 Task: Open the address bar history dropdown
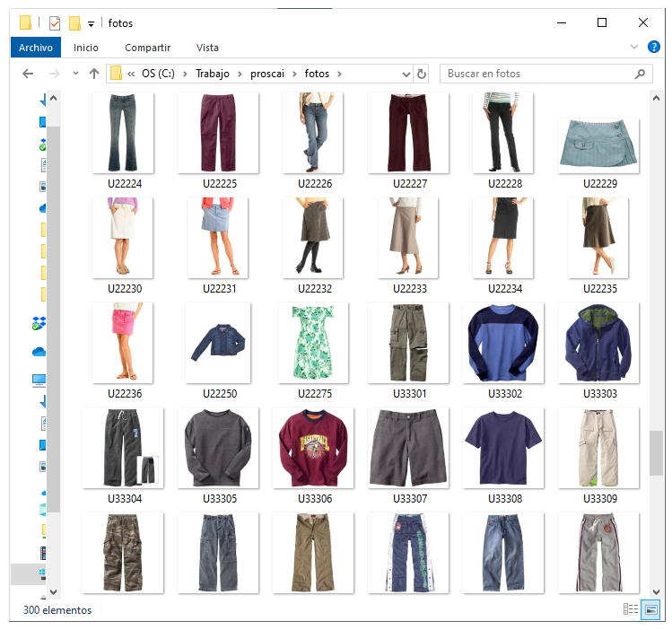coord(406,74)
